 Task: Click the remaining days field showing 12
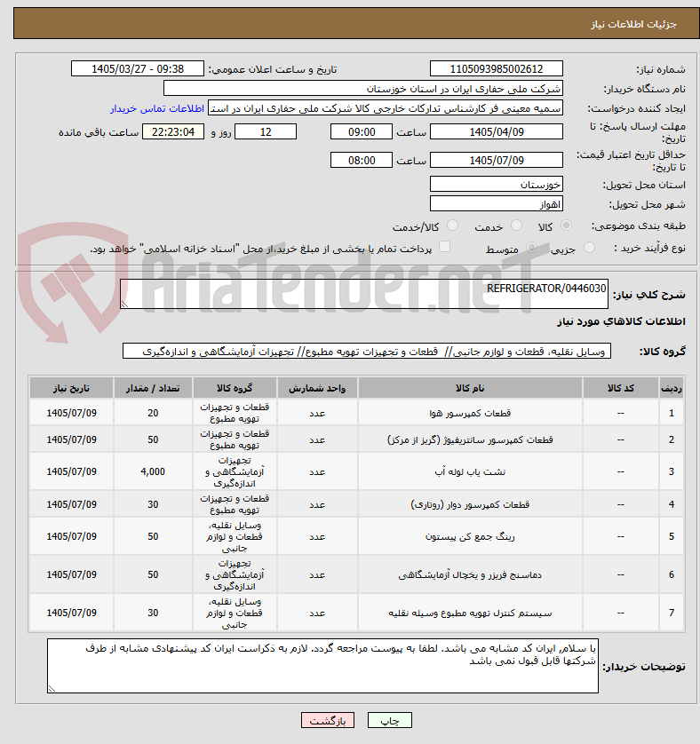point(266,132)
